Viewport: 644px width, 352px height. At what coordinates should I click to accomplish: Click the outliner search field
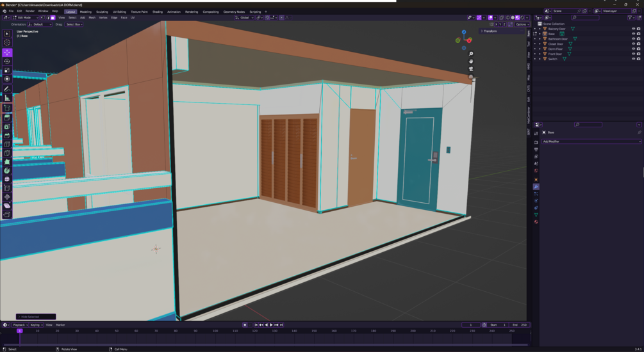coord(585,18)
